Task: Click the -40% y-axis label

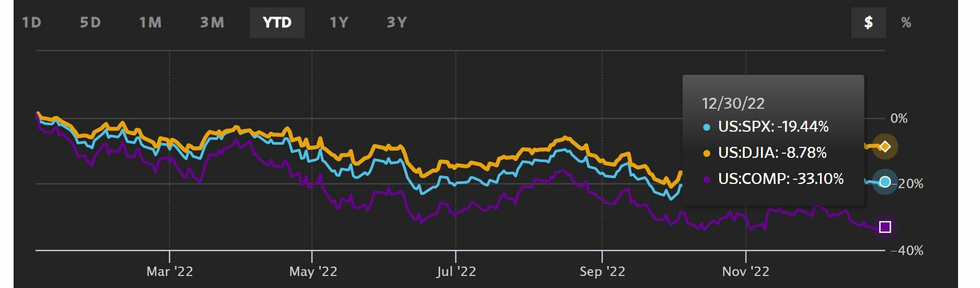Action: click(x=907, y=251)
